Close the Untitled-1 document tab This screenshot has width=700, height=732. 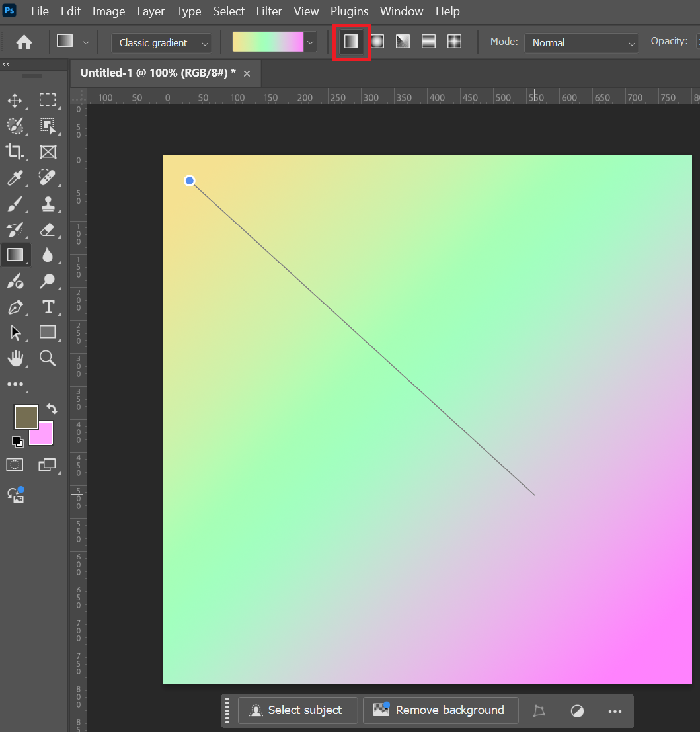tap(247, 74)
